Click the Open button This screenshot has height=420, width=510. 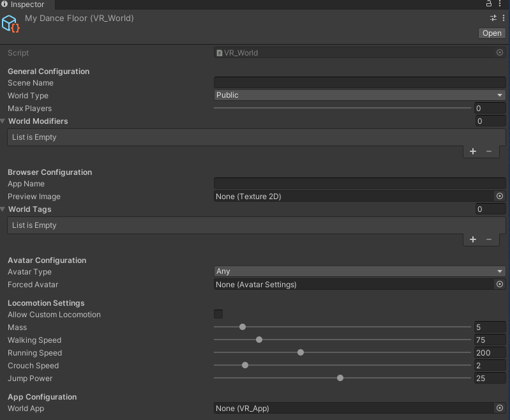pyautogui.click(x=491, y=33)
